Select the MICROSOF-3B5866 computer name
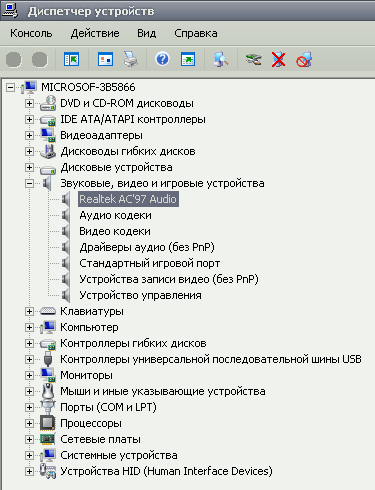 point(88,87)
